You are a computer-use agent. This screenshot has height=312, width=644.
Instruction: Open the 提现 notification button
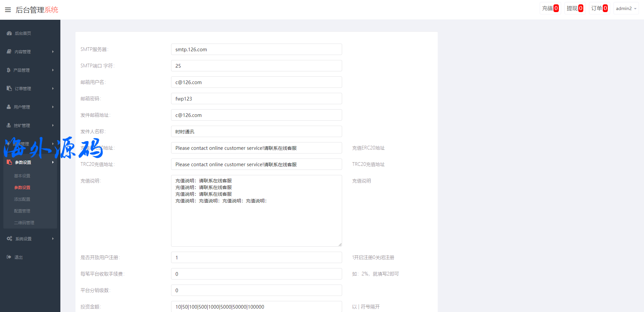coord(575,8)
